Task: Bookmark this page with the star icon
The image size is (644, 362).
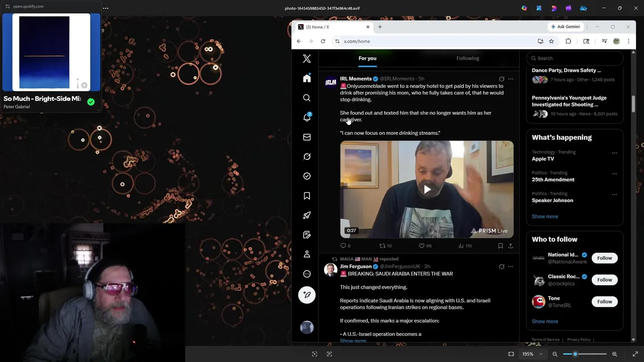Action: pos(551,41)
